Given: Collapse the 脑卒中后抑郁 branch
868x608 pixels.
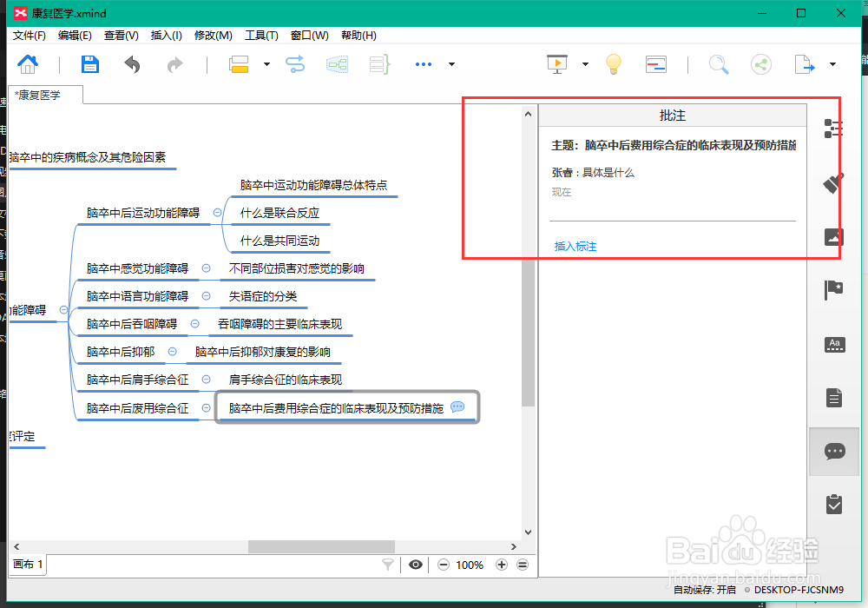Looking at the screenshot, I should 173,352.
